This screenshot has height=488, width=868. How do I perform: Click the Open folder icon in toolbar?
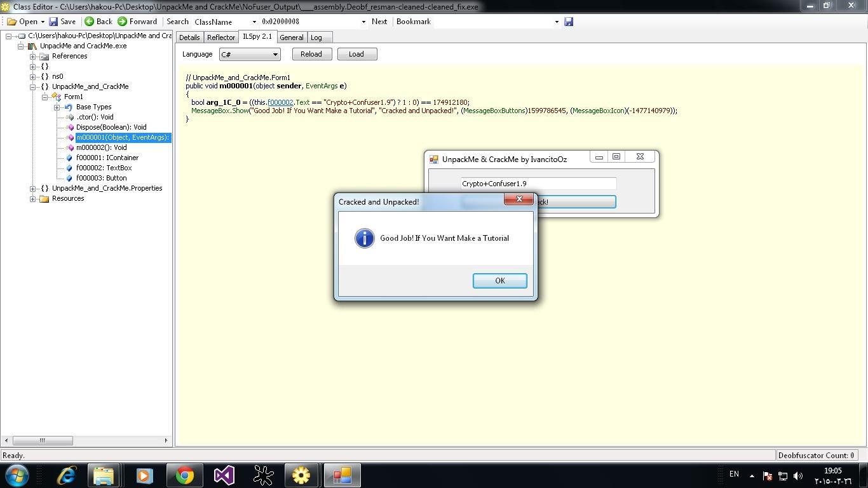click(x=12, y=22)
